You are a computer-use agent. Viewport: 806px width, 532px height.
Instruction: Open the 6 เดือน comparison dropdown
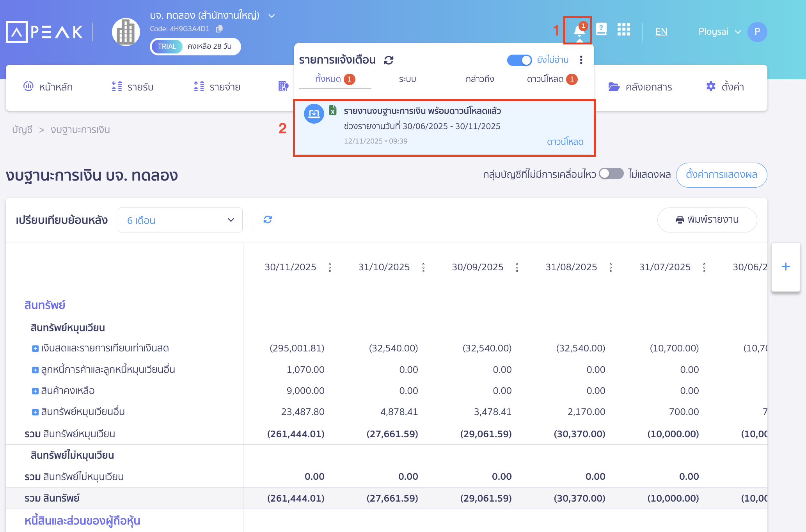180,220
